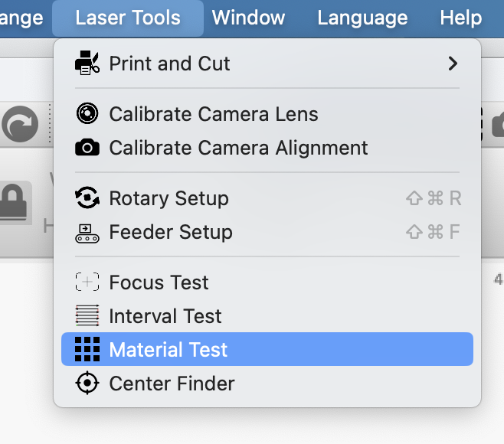Select Material Test menu entry
The height and width of the screenshot is (444, 504).
click(x=169, y=350)
